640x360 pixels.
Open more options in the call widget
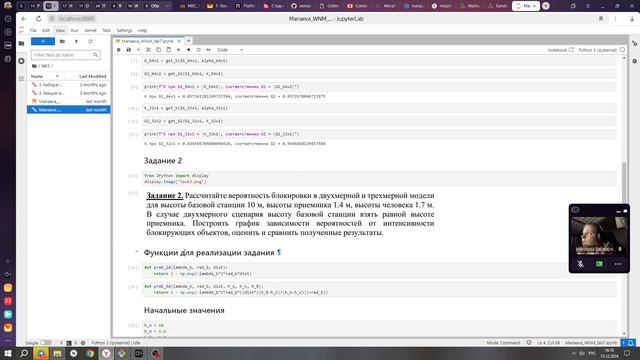[618, 264]
